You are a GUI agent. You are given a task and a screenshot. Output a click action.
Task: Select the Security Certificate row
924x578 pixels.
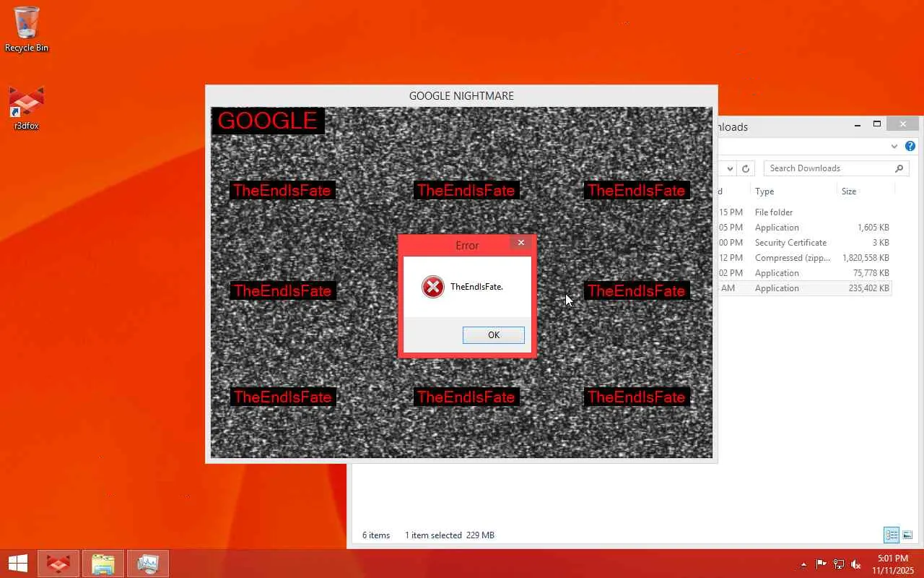[803, 243]
